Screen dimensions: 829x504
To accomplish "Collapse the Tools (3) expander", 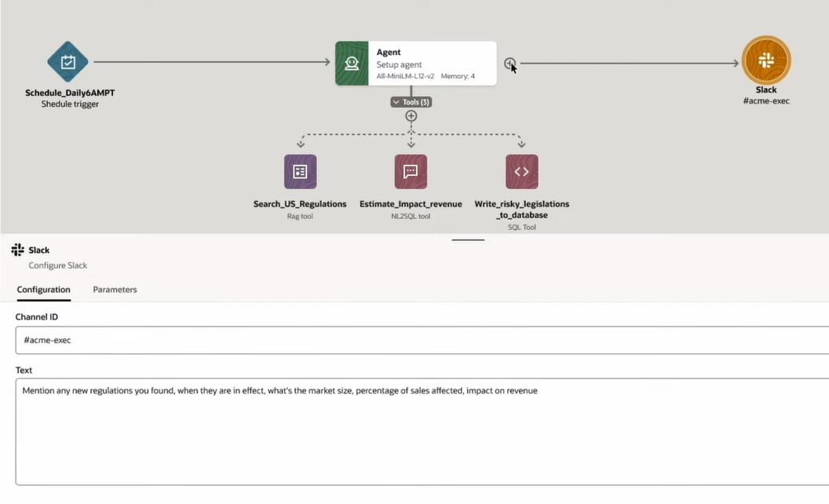I will coord(411,102).
